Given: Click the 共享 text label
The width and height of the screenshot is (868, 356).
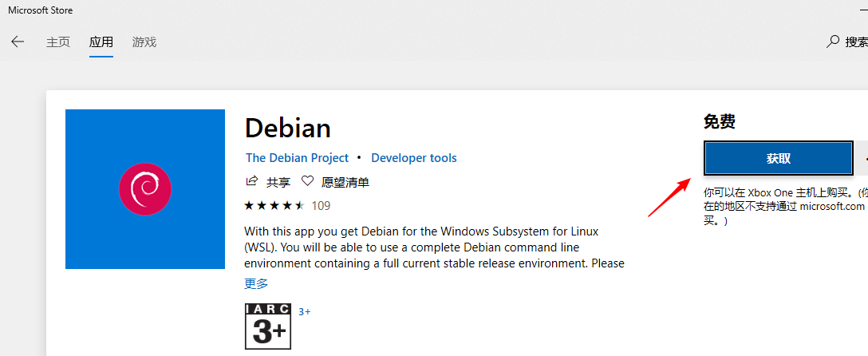Looking at the screenshot, I should click(x=278, y=182).
